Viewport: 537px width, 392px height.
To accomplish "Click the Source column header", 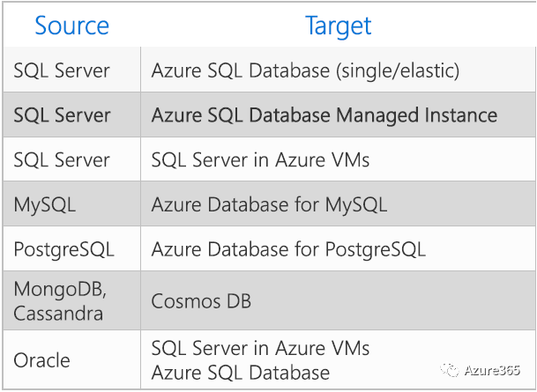I will pos(71,26).
